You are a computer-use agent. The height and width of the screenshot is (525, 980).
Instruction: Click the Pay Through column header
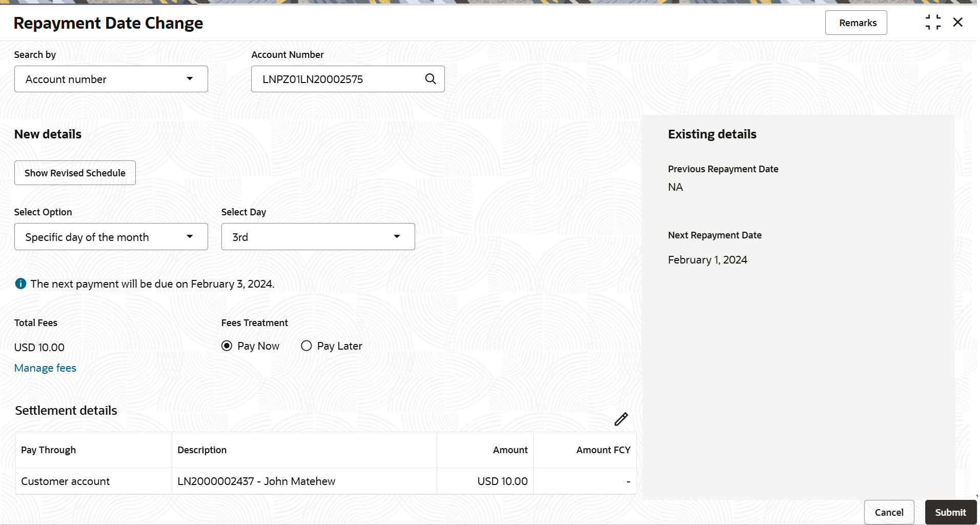point(94,450)
